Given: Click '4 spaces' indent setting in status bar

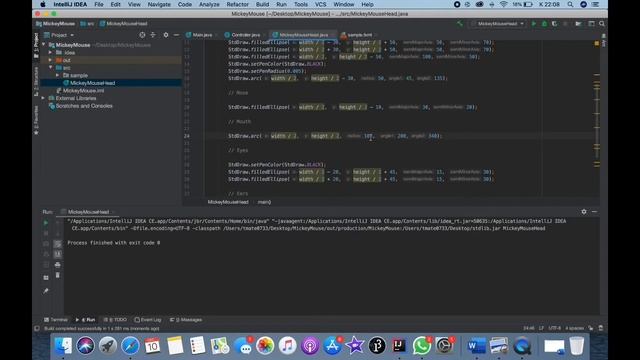Looking at the screenshot, I should click(x=574, y=328).
